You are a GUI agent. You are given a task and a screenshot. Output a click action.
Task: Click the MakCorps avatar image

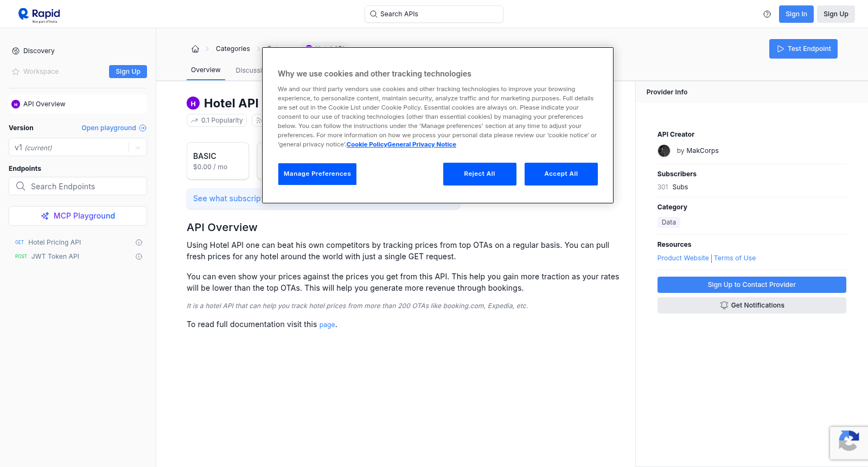(664, 151)
